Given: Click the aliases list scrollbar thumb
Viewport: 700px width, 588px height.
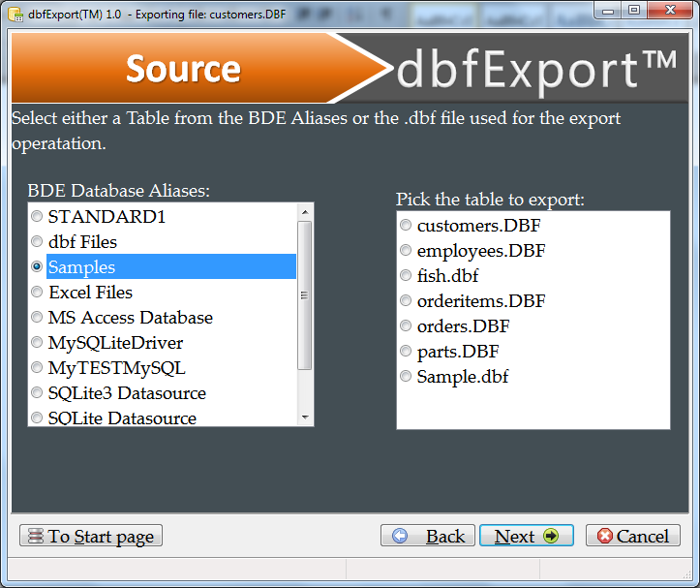Looking at the screenshot, I should (304, 295).
